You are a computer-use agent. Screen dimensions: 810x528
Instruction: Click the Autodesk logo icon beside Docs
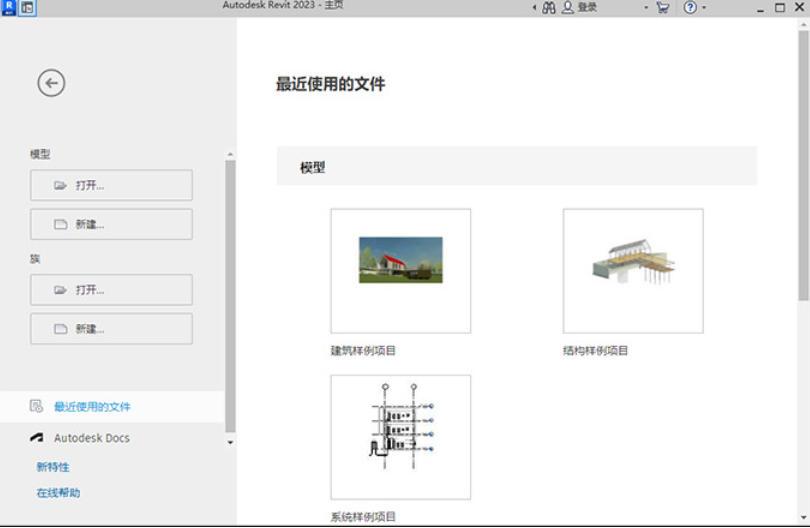pyautogui.click(x=37, y=438)
